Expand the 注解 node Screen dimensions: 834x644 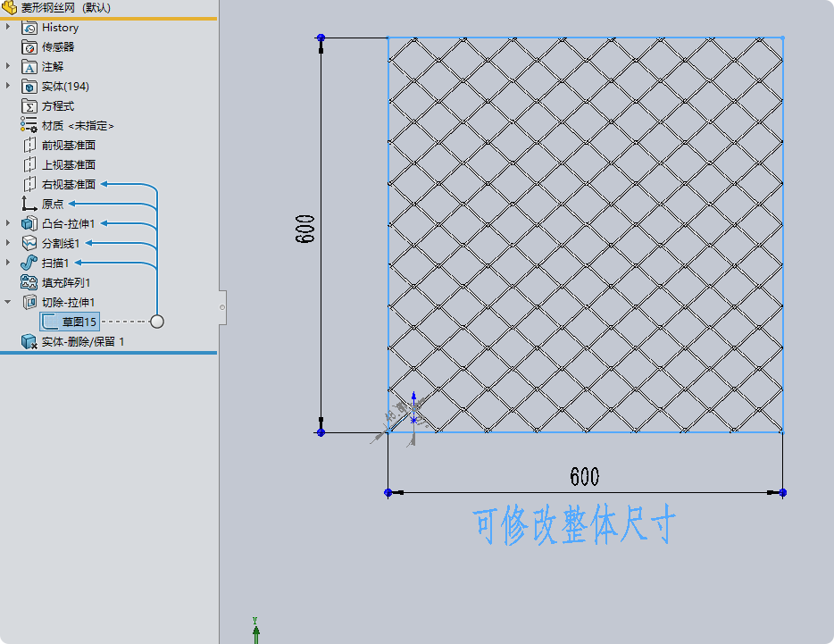coord(7,66)
